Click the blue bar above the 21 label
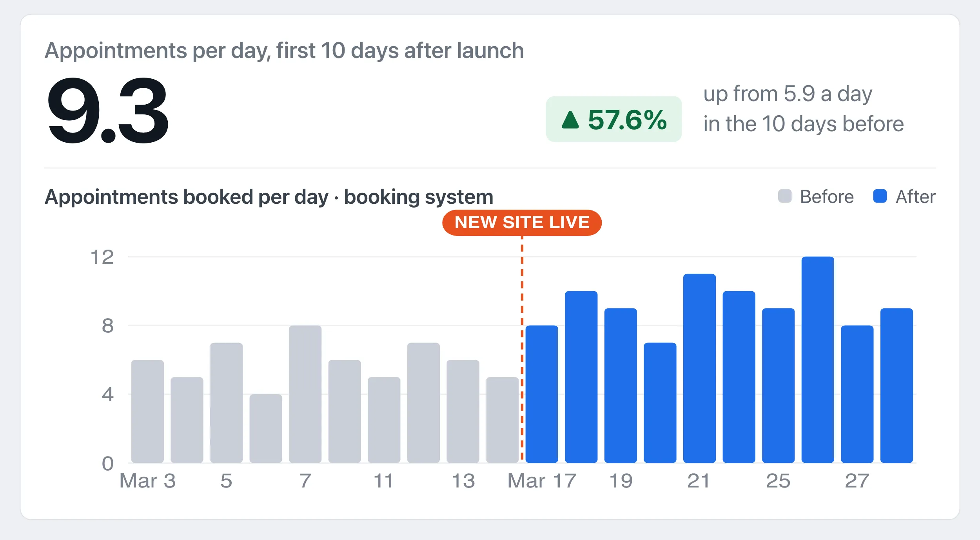This screenshot has height=540, width=980. [699, 368]
